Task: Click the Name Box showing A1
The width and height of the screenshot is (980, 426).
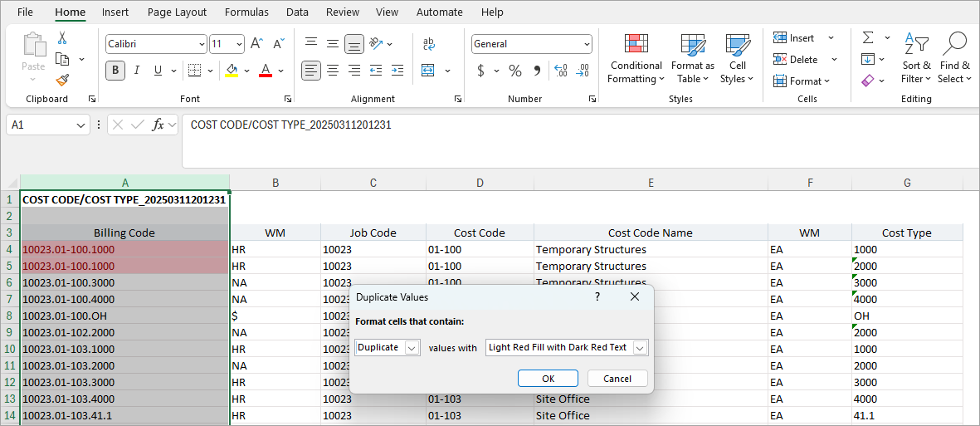Action: pos(40,125)
